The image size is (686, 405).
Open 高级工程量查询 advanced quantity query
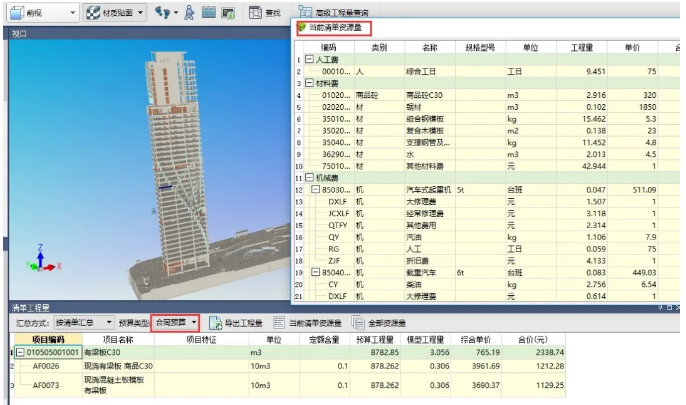tap(333, 12)
